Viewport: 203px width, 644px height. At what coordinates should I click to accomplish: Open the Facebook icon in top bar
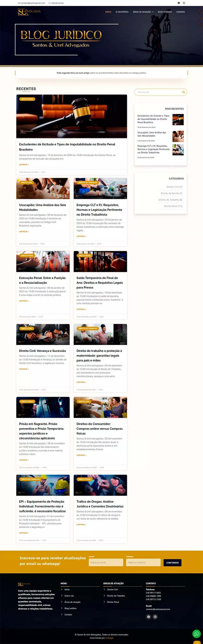pyautogui.click(x=179, y=3)
